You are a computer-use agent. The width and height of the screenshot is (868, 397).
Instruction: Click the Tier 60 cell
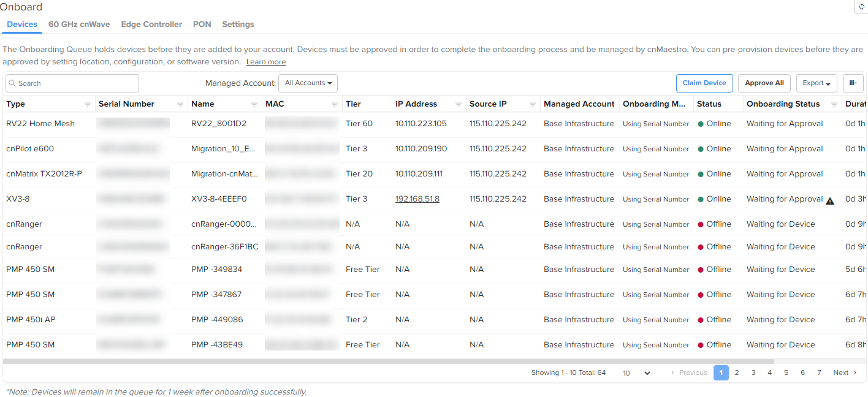(x=359, y=124)
